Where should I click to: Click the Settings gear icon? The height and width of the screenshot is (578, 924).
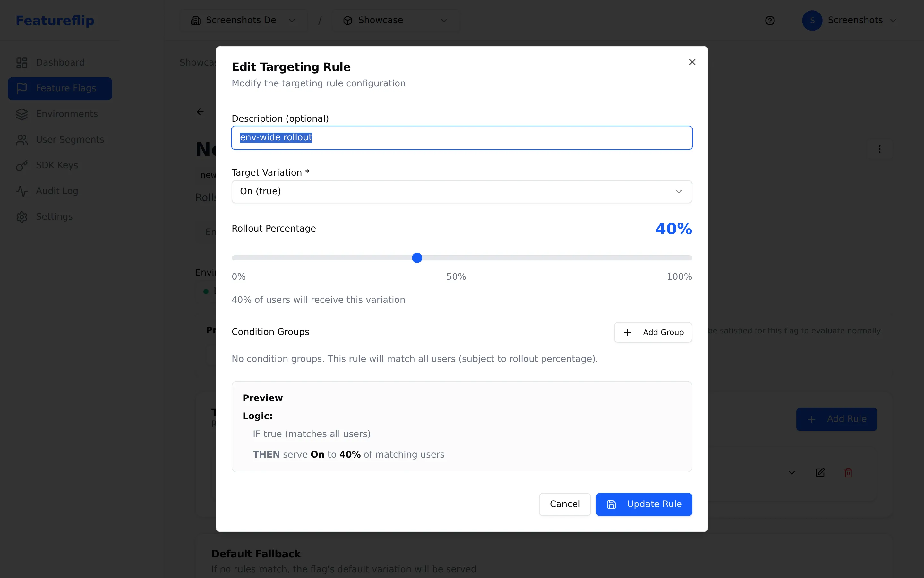point(22,217)
